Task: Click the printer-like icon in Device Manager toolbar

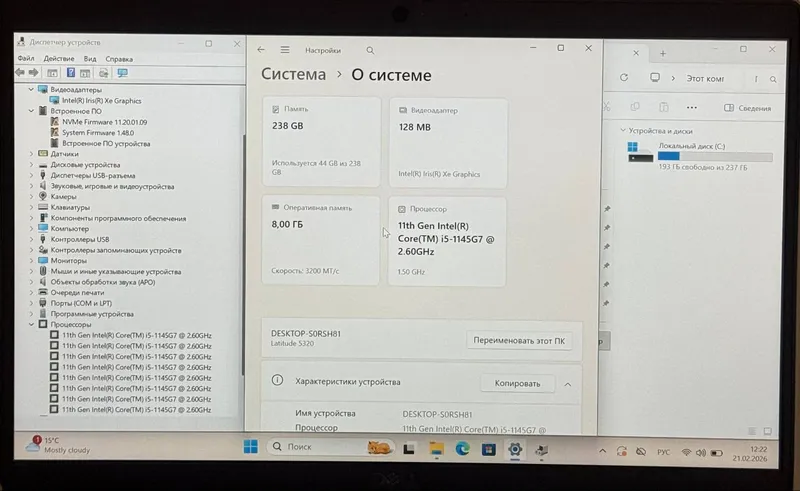Action: [x=104, y=73]
